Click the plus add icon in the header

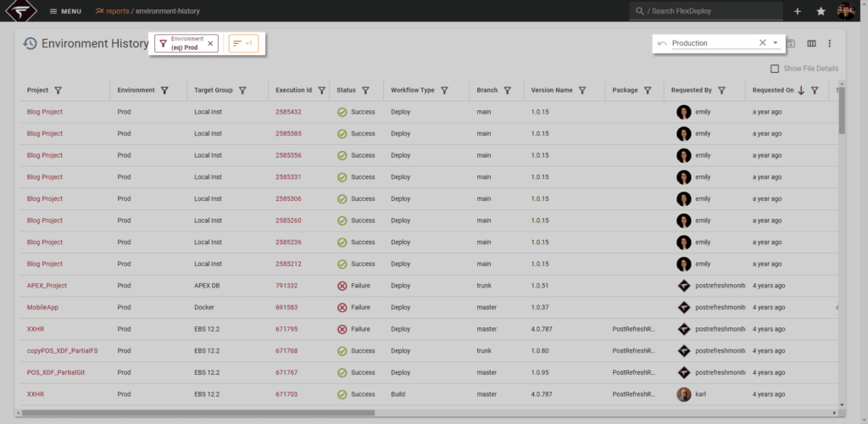pyautogui.click(x=798, y=11)
